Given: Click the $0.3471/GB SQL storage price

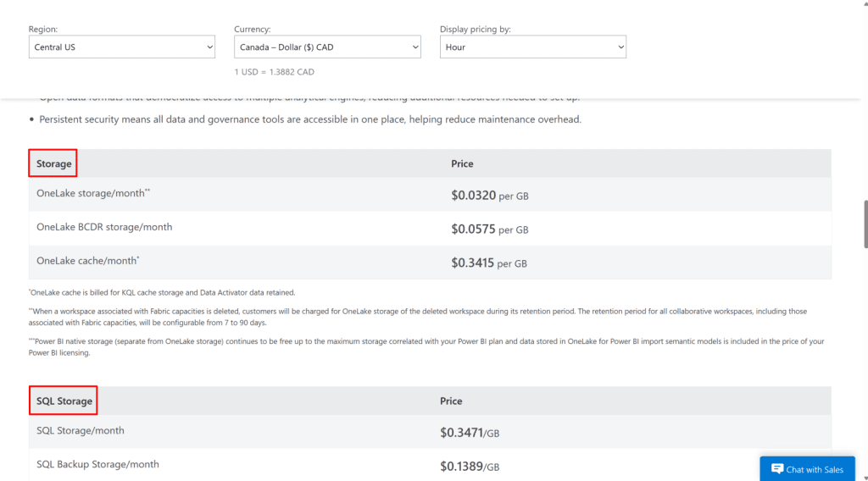Looking at the screenshot, I should [x=469, y=433].
